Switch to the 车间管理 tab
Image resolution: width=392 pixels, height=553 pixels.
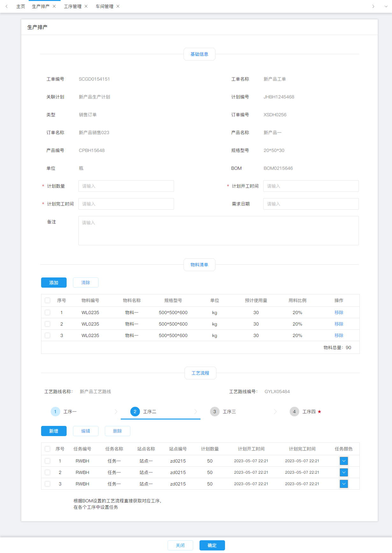pyautogui.click(x=105, y=6)
